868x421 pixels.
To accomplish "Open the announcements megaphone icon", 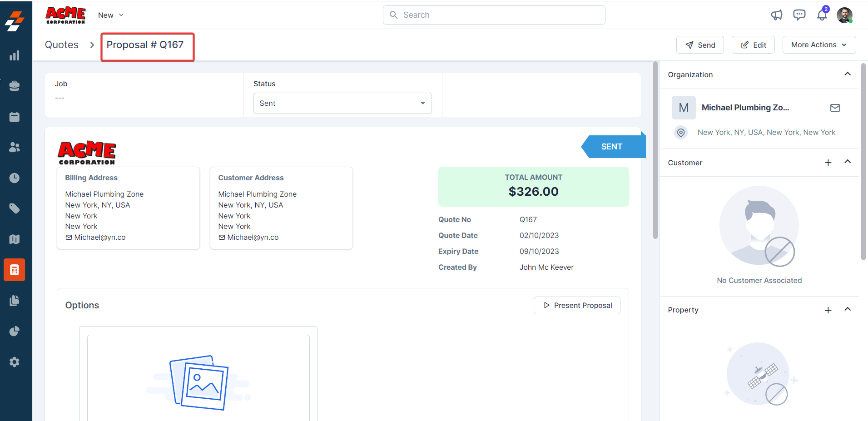I will 777,15.
